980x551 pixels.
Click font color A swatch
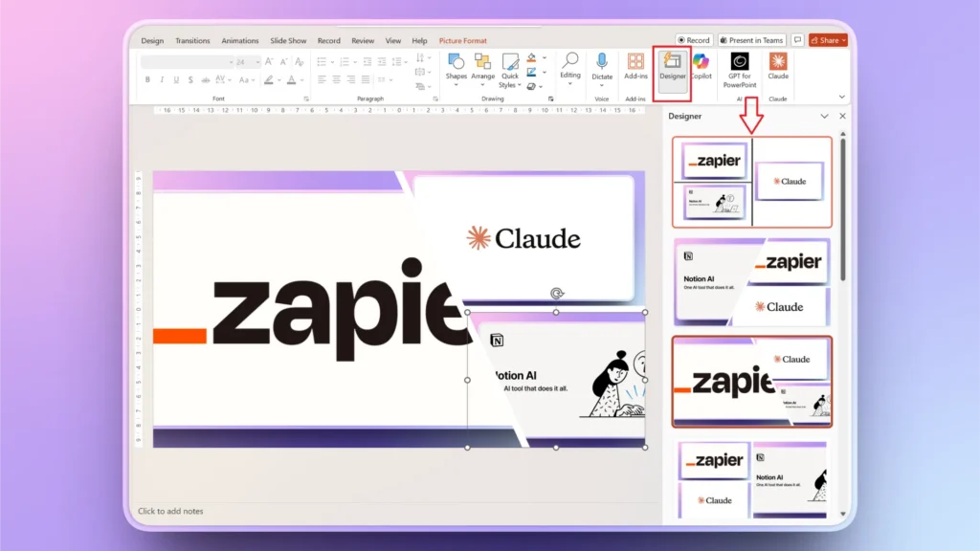291,80
